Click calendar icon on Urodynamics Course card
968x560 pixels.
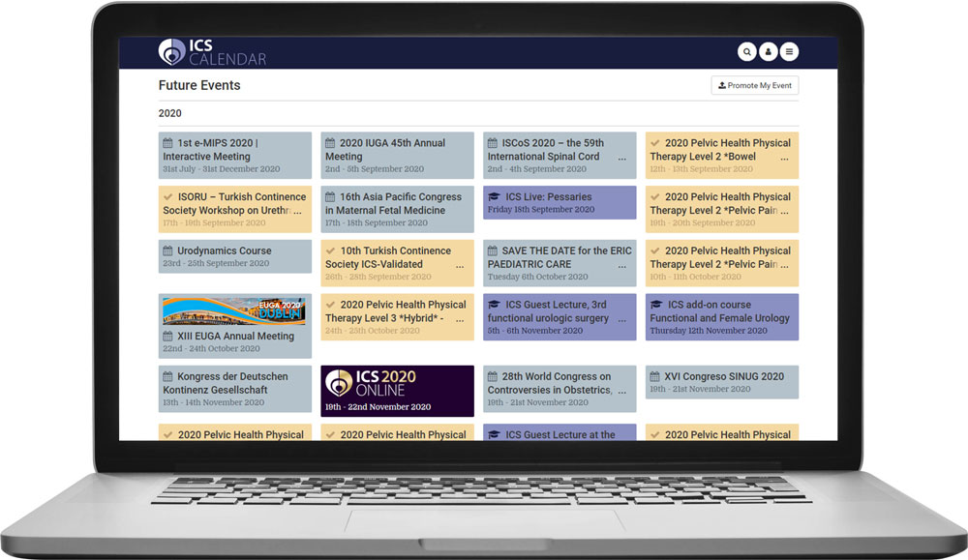click(167, 251)
